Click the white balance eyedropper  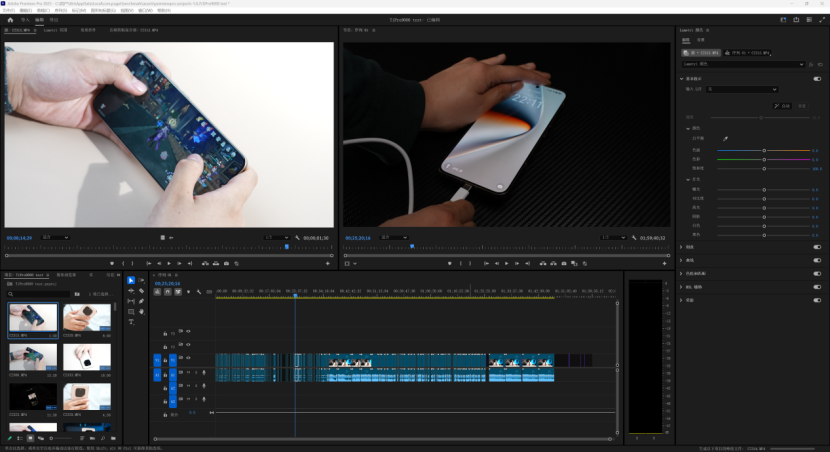pos(726,139)
